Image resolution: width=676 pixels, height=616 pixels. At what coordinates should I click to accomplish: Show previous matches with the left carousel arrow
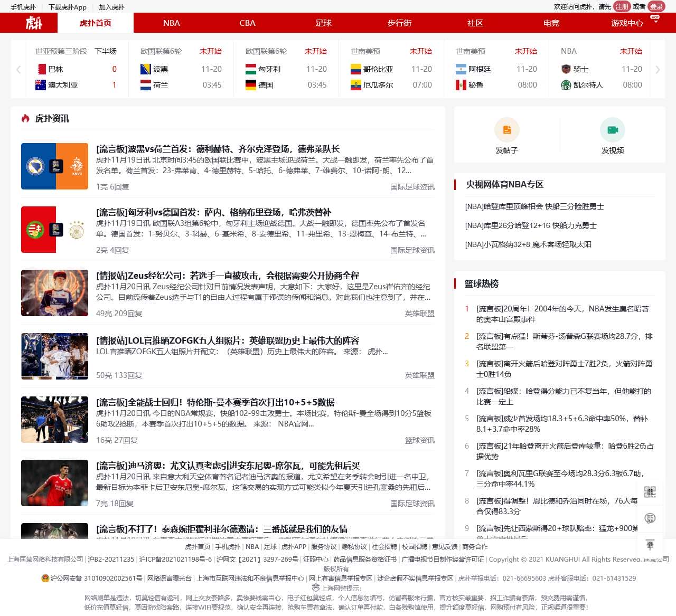18,69
